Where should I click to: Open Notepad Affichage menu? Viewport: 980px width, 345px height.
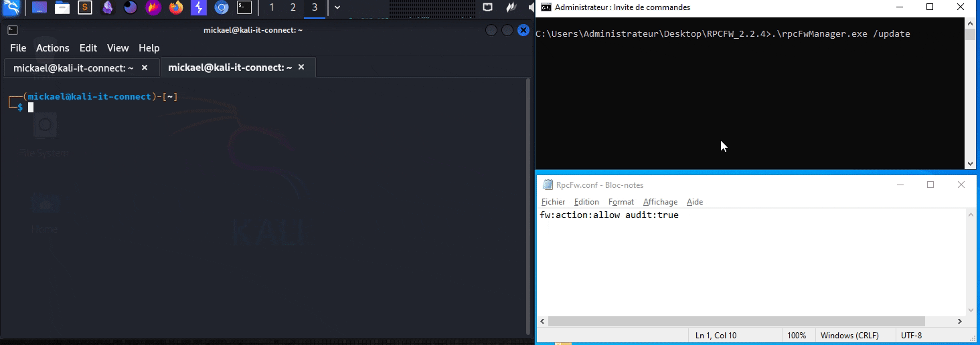pos(660,202)
